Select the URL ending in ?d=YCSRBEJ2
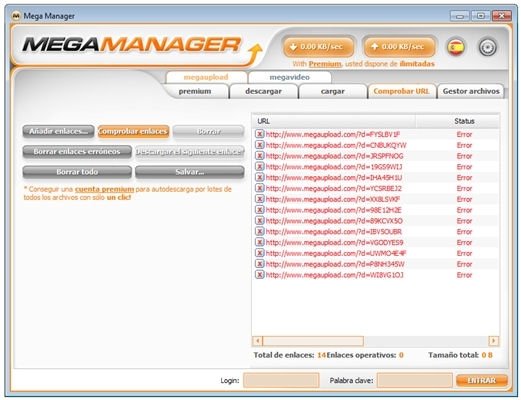 pos(334,188)
